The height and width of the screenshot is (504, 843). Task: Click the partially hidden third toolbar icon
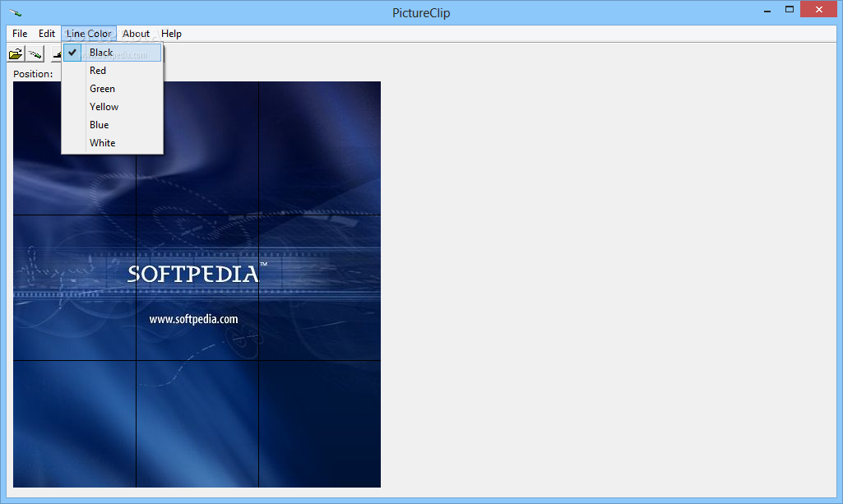(56, 53)
